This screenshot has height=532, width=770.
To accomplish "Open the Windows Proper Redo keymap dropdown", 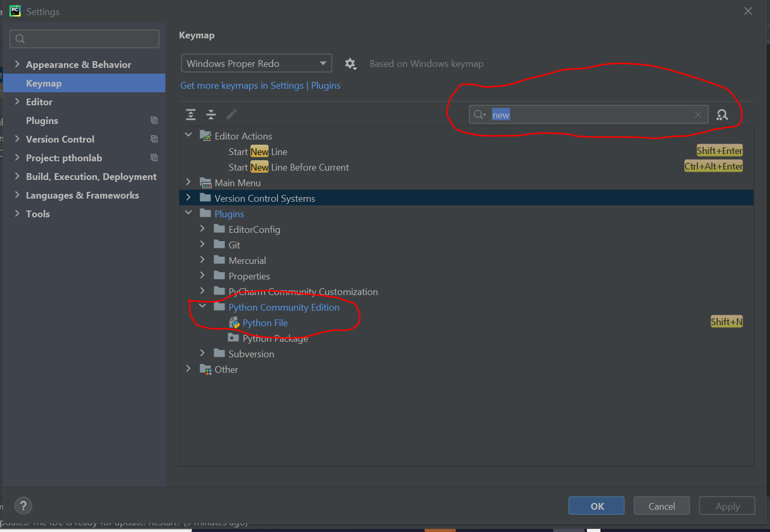I will click(x=257, y=64).
